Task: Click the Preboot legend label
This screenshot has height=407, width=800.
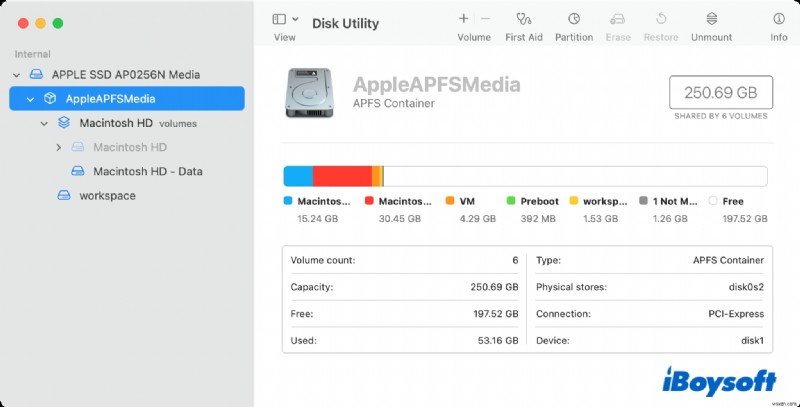Action: [539, 201]
